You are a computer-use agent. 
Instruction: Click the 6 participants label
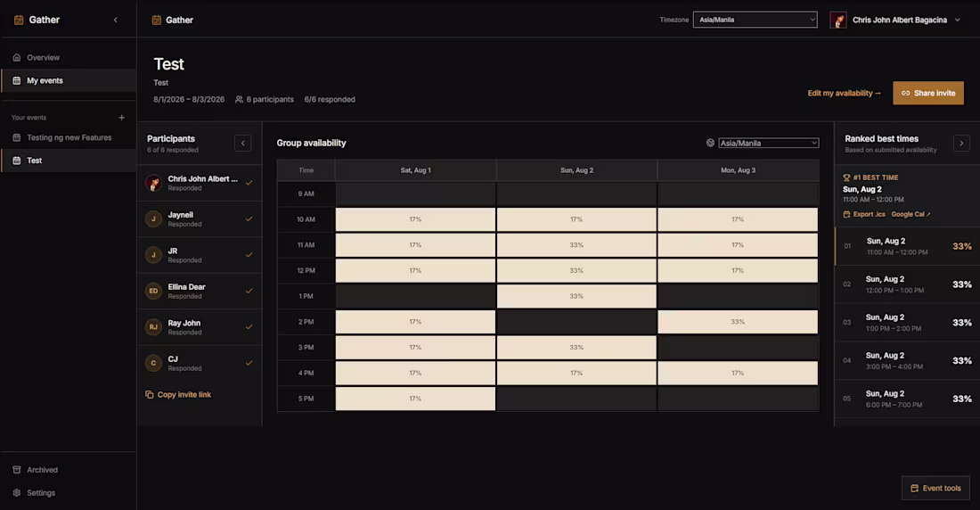pos(265,100)
